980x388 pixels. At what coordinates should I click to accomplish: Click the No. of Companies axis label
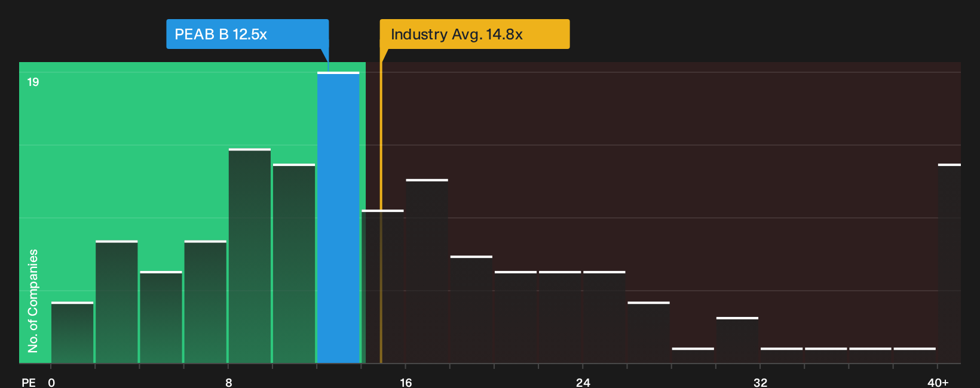pyautogui.click(x=33, y=300)
